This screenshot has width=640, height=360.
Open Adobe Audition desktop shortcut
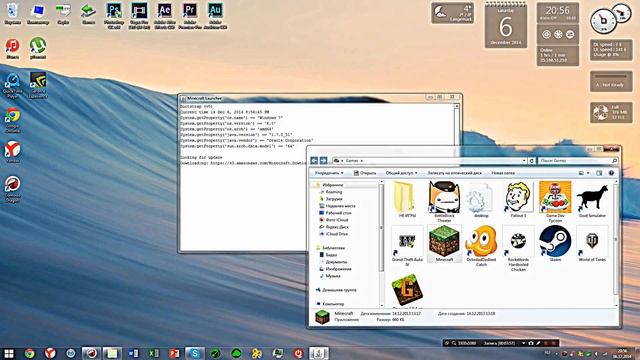pyautogui.click(x=215, y=16)
